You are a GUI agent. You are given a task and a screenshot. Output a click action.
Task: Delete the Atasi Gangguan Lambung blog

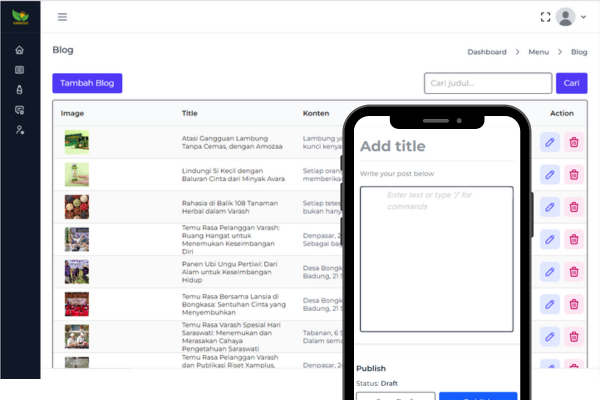pos(574,142)
